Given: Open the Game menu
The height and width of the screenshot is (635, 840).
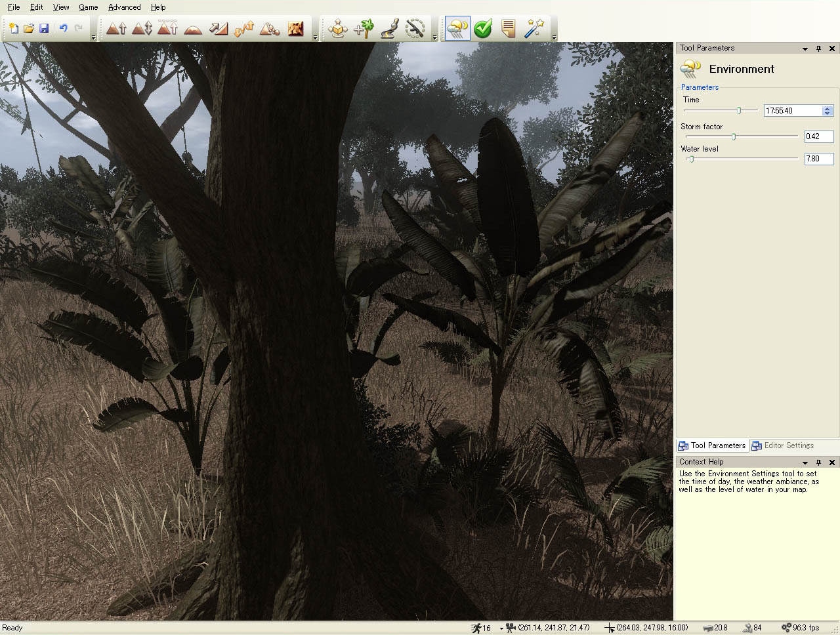Looking at the screenshot, I should point(89,7).
